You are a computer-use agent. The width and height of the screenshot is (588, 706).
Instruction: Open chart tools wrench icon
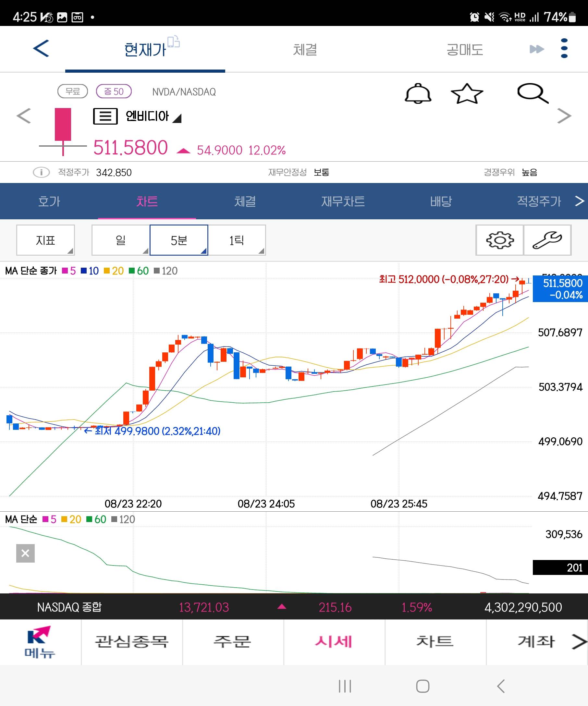[547, 240]
